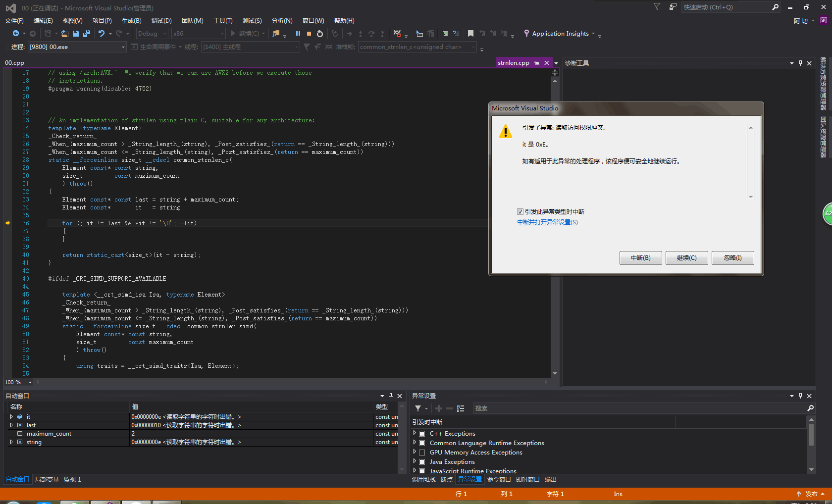This screenshot has height=504, width=832.
Task: Expand the C++ Exceptions node
Action: (x=415, y=433)
